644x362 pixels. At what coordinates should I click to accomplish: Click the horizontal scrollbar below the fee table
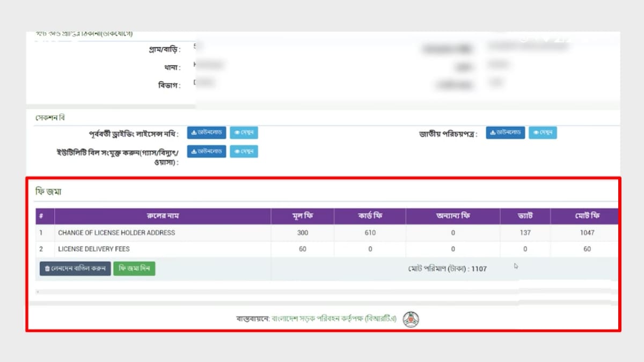click(x=322, y=291)
